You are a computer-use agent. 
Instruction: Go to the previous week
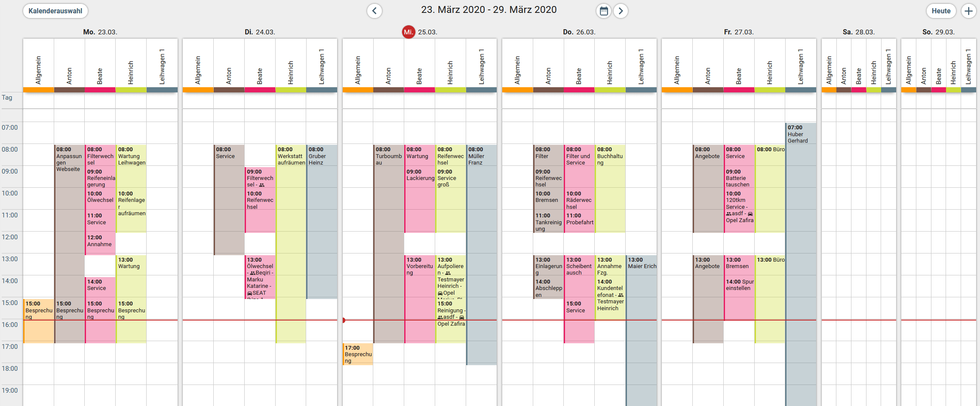point(374,11)
